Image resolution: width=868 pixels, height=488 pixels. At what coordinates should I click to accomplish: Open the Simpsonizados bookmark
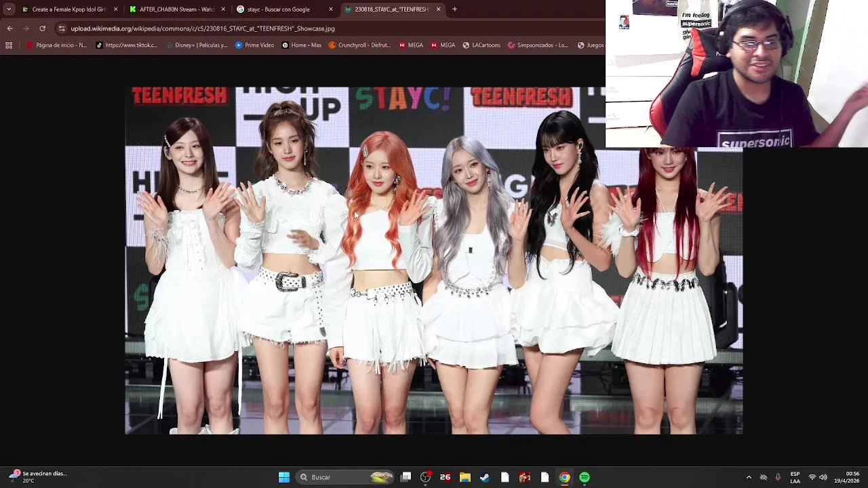click(x=538, y=45)
